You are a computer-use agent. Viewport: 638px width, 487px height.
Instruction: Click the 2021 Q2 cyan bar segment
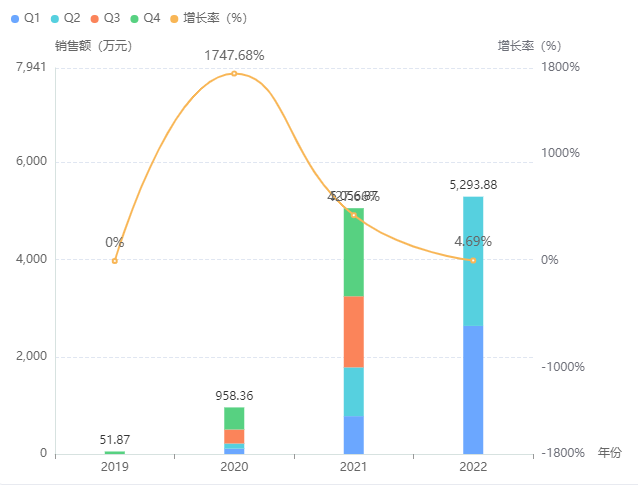(353, 392)
